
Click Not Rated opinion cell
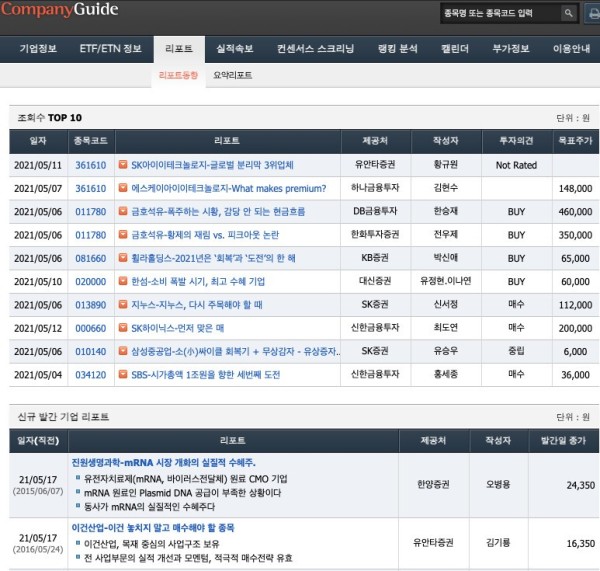click(516, 165)
